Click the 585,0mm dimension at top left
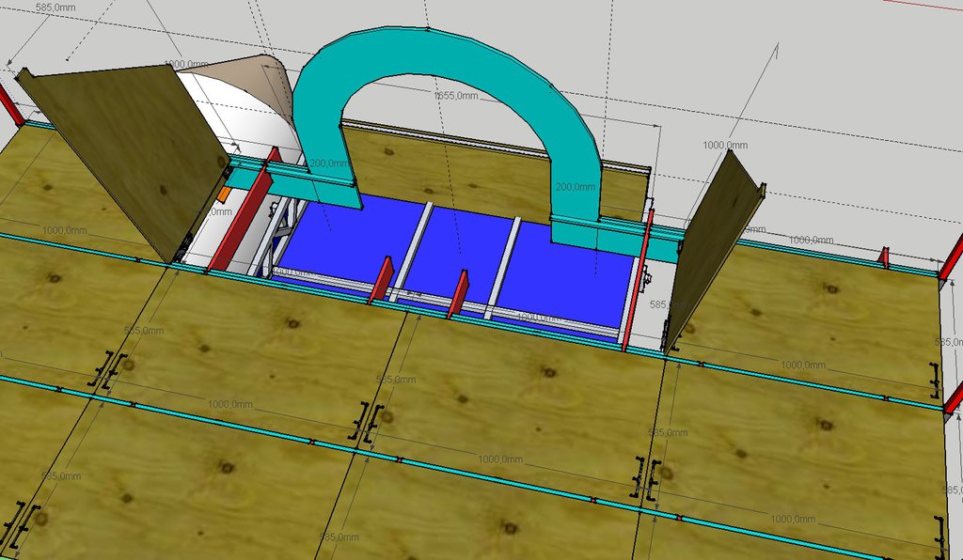Screen dimensions: 963x560 click(55, 7)
